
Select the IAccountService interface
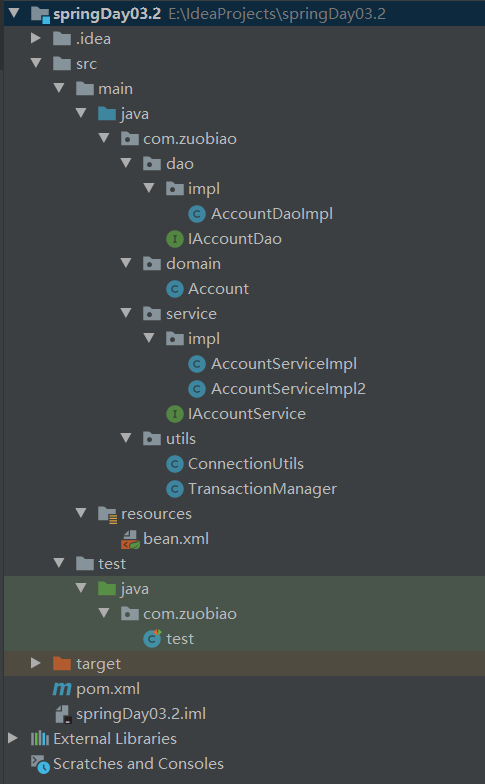[x=246, y=414]
